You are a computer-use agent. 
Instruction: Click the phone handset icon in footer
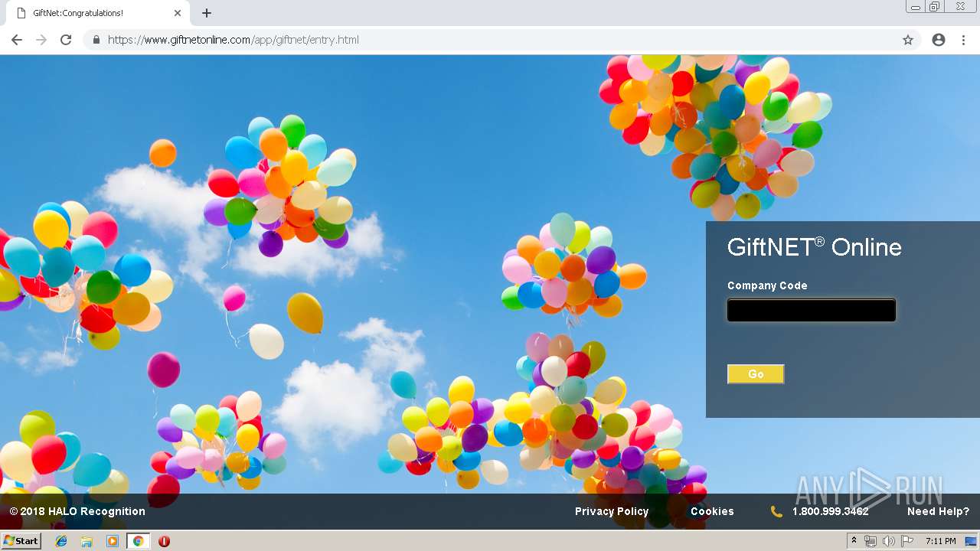click(776, 511)
